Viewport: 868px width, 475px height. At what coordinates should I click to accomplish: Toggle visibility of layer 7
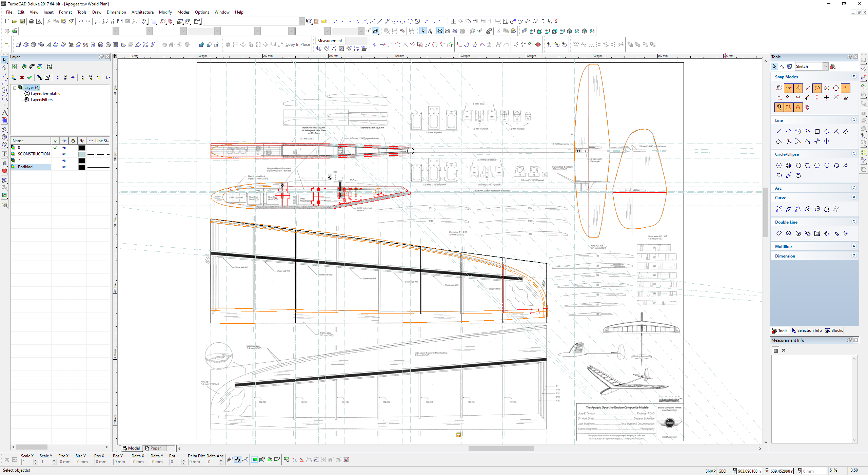pos(64,160)
